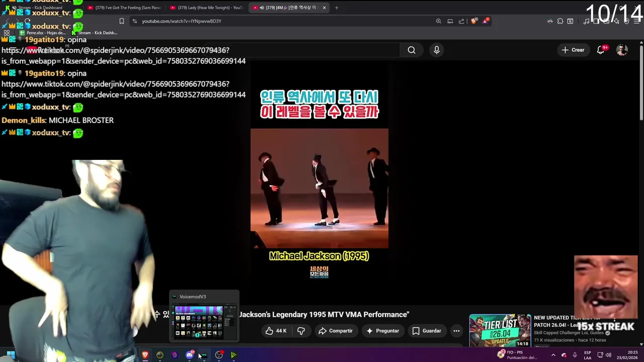Click the network tray icon

tap(600, 355)
